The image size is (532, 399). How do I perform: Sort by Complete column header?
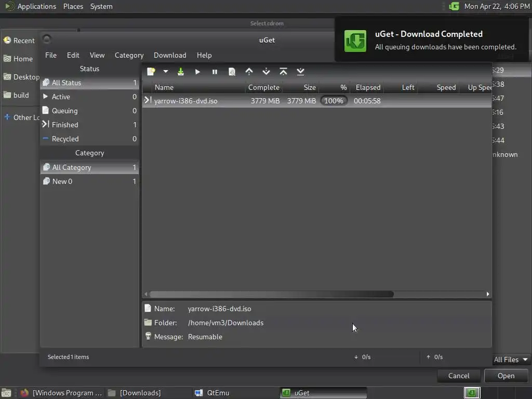click(263, 87)
